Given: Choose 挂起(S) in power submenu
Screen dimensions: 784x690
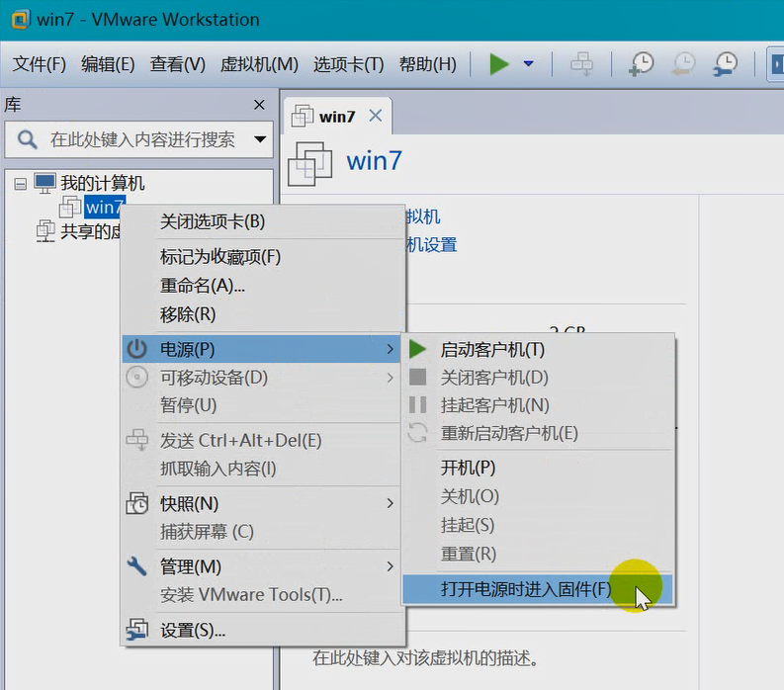Looking at the screenshot, I should (539, 525).
